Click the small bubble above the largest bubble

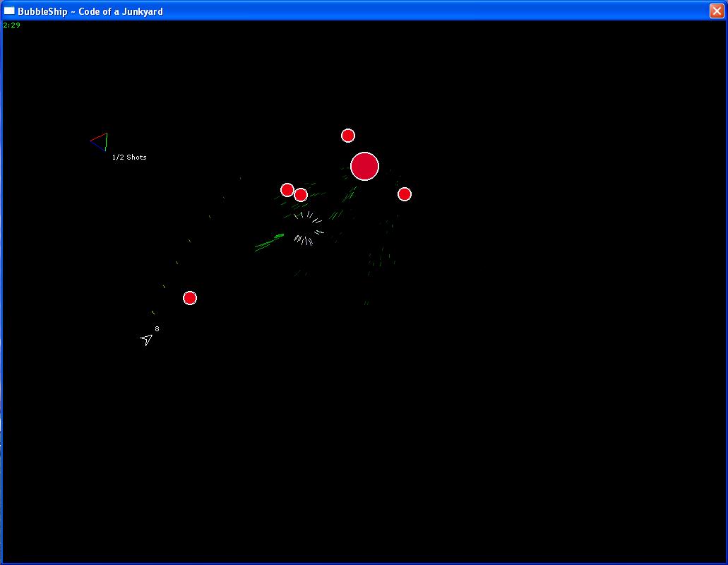click(347, 136)
